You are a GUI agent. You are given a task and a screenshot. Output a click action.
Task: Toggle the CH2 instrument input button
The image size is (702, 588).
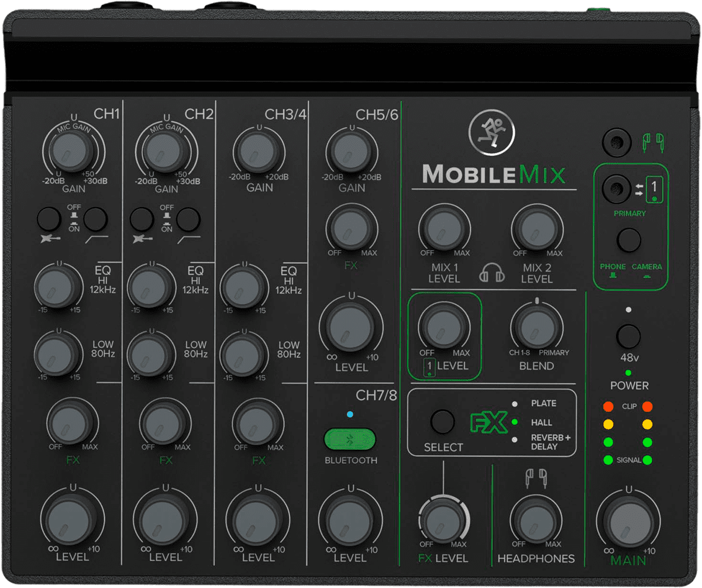(142, 219)
